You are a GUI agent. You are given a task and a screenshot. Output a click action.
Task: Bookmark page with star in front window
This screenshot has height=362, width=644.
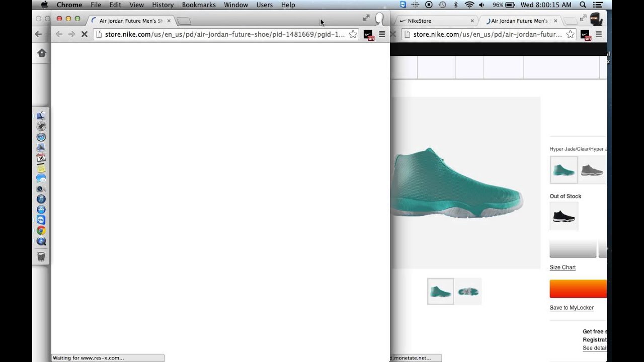tap(353, 34)
